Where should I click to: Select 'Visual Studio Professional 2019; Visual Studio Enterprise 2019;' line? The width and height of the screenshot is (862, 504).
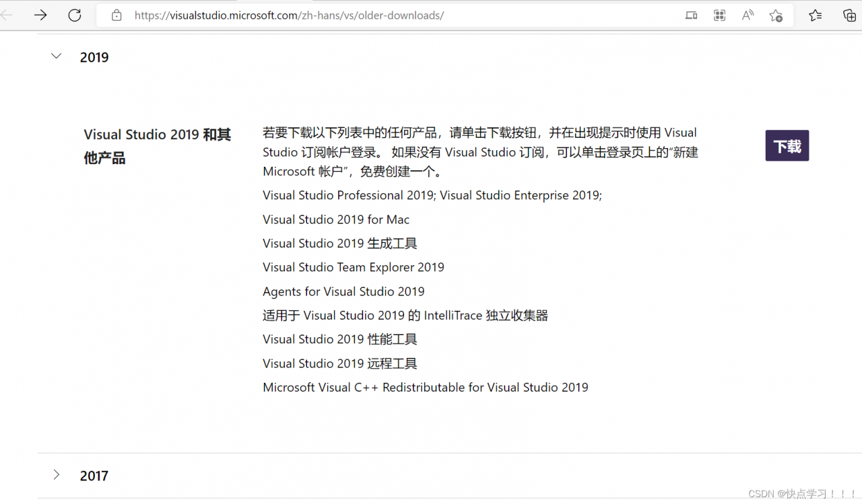coord(432,195)
